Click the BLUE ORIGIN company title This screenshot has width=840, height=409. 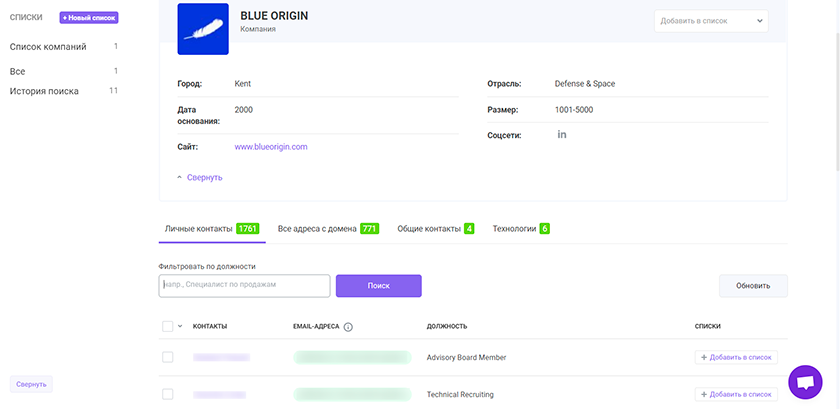point(274,16)
